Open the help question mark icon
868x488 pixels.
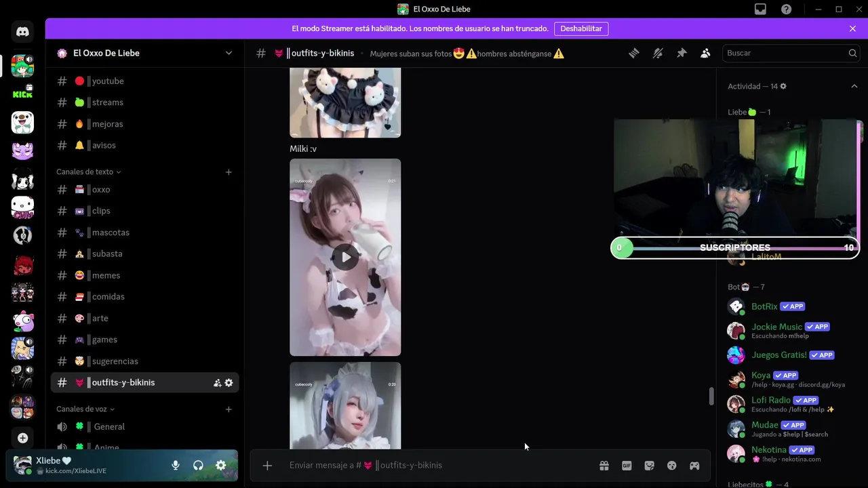786,9
